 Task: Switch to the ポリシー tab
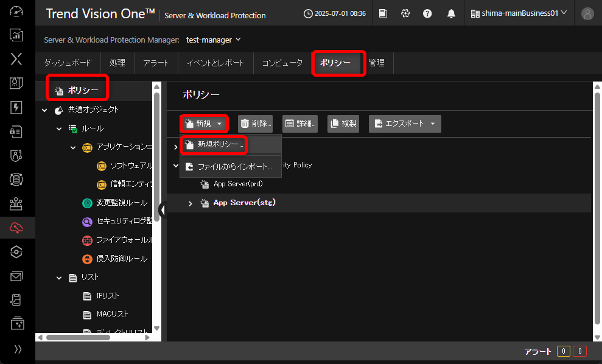click(x=337, y=63)
